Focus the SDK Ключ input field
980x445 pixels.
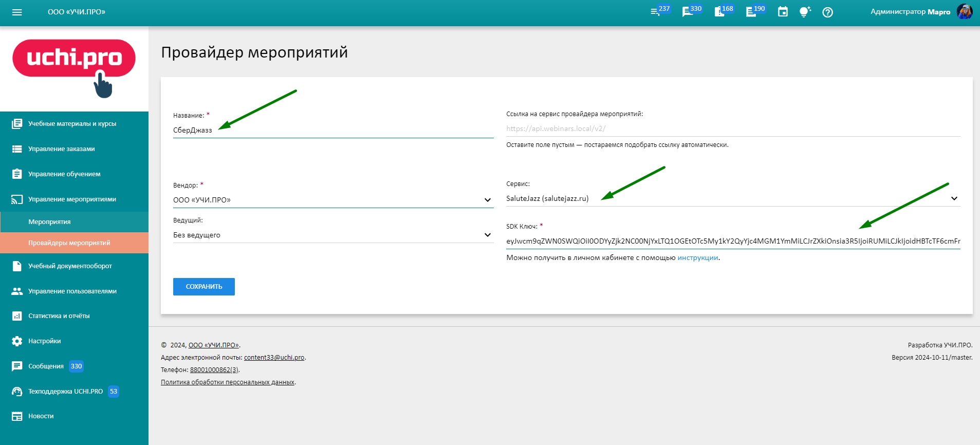pos(733,241)
